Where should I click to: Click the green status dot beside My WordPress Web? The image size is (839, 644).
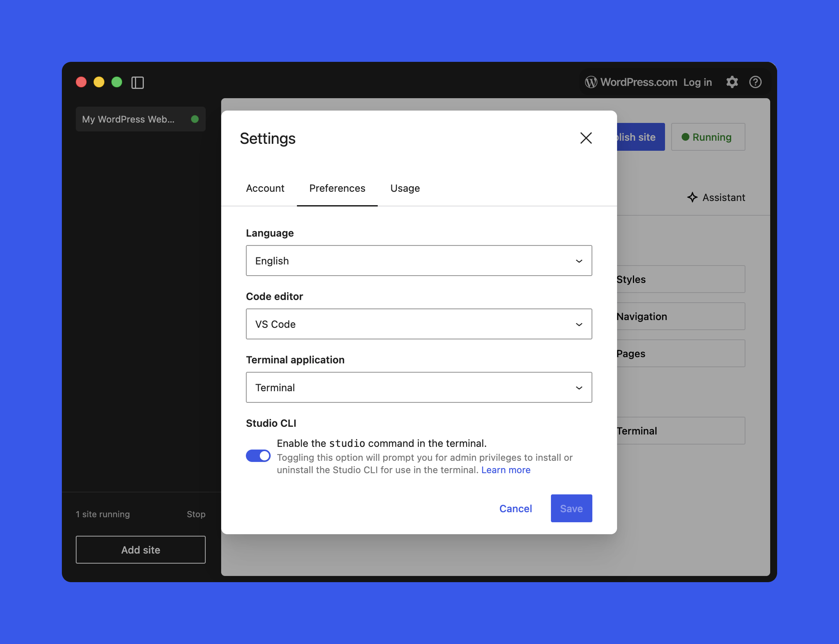click(x=195, y=119)
